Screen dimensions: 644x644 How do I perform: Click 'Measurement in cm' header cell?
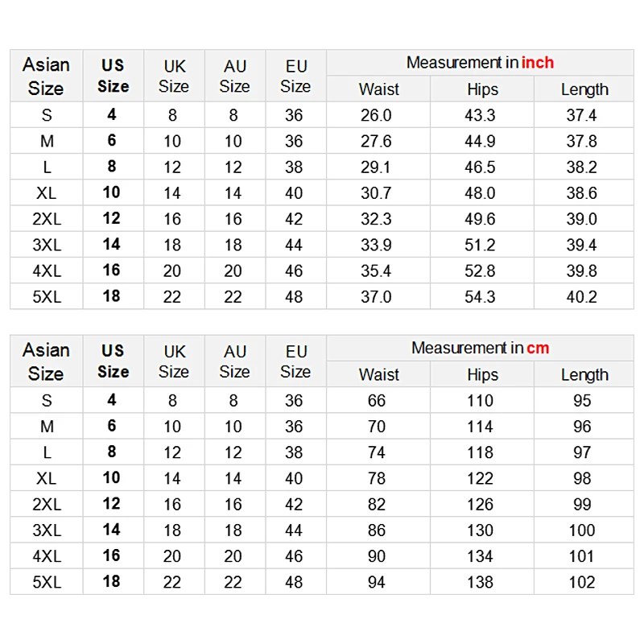(x=480, y=349)
